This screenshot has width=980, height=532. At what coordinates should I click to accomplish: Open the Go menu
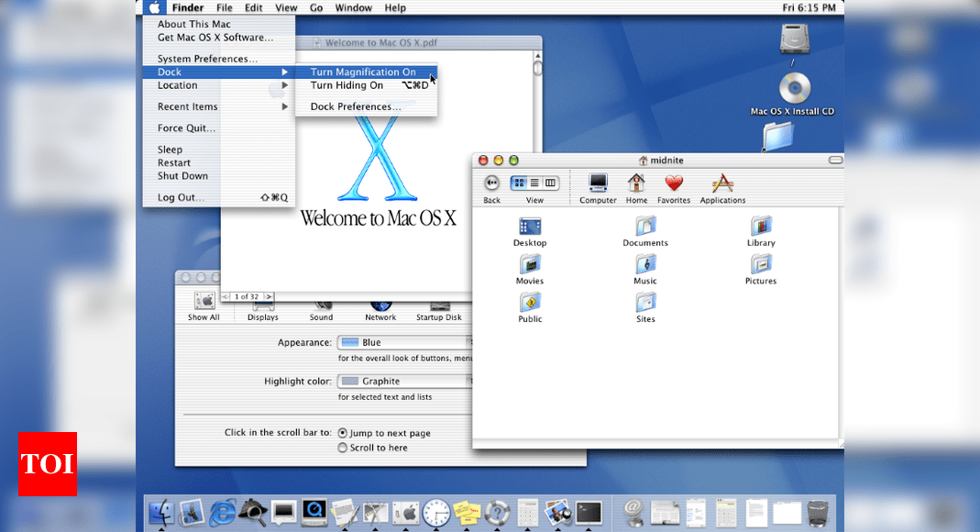316,7
